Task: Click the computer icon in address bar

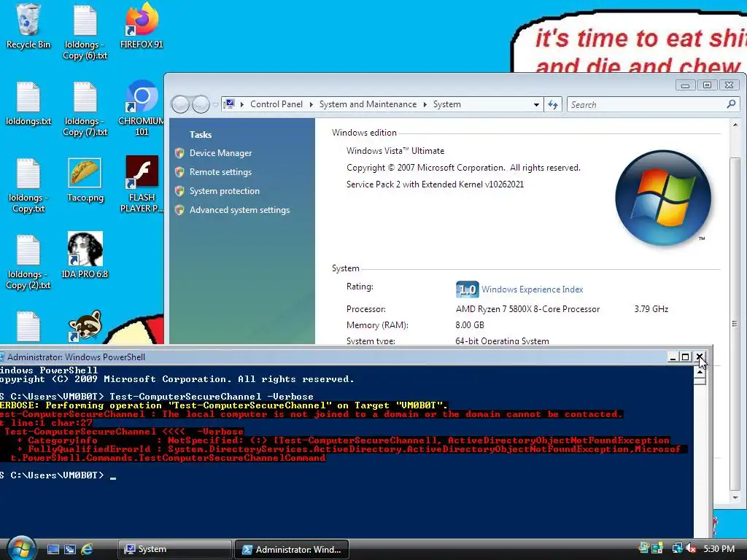Action: [x=229, y=104]
